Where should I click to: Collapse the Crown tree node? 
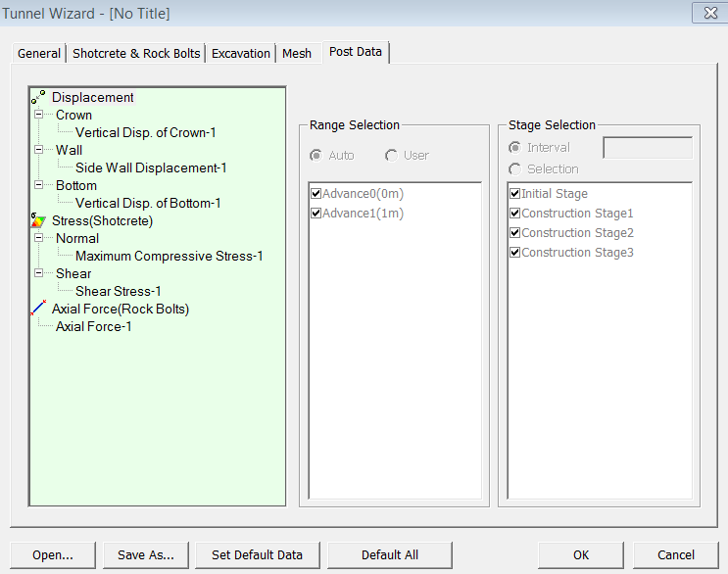pyautogui.click(x=39, y=116)
